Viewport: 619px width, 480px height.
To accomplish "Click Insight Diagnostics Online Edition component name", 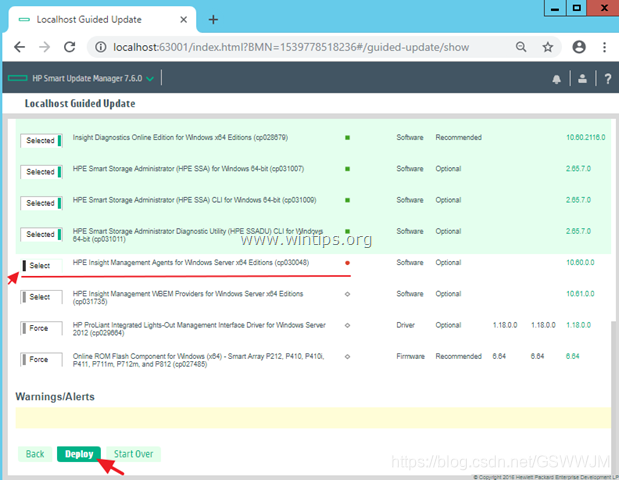I will 180,137.
